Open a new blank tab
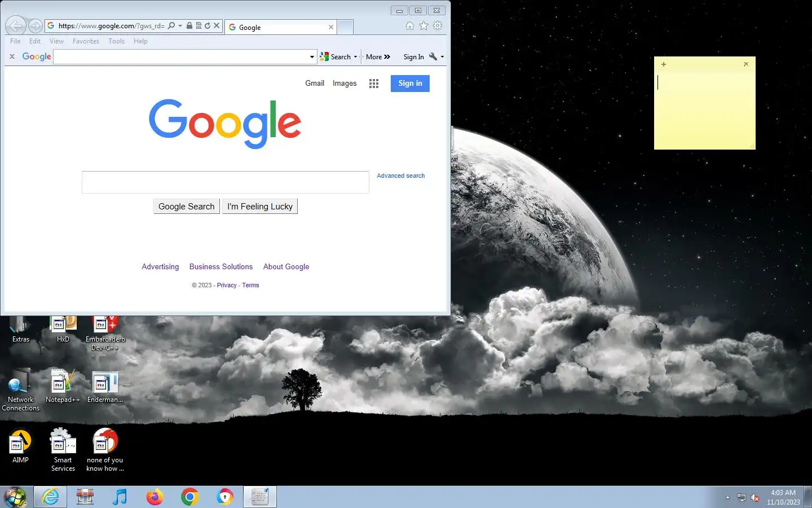The image size is (812, 508). click(346, 27)
